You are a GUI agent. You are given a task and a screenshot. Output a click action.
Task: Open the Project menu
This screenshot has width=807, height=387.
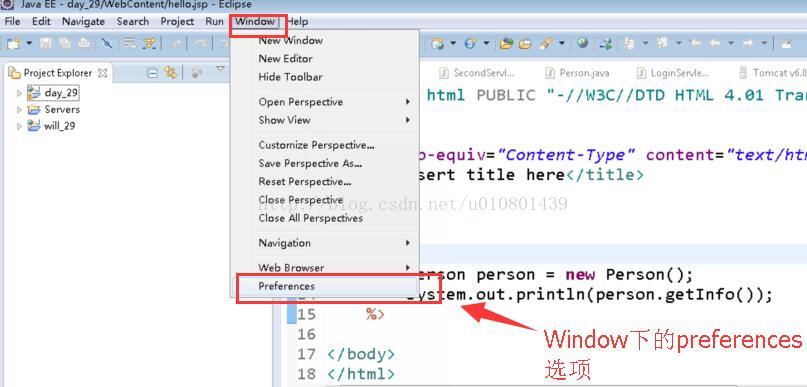tap(177, 22)
